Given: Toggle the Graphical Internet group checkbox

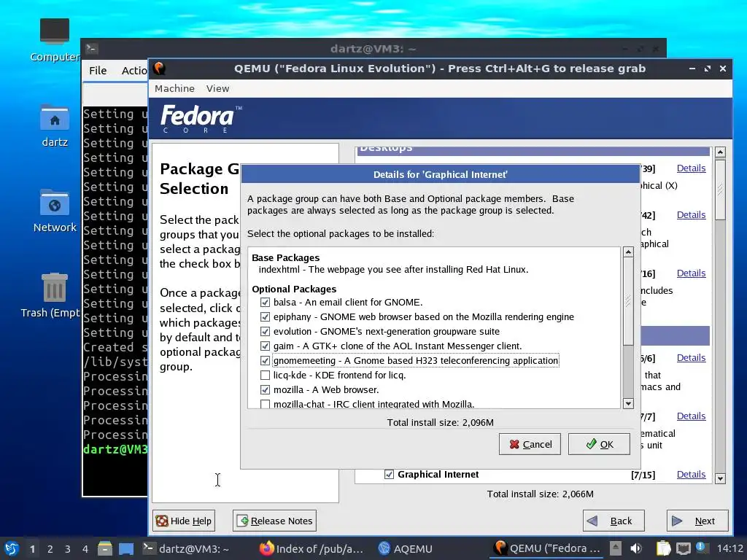Looking at the screenshot, I should point(390,474).
